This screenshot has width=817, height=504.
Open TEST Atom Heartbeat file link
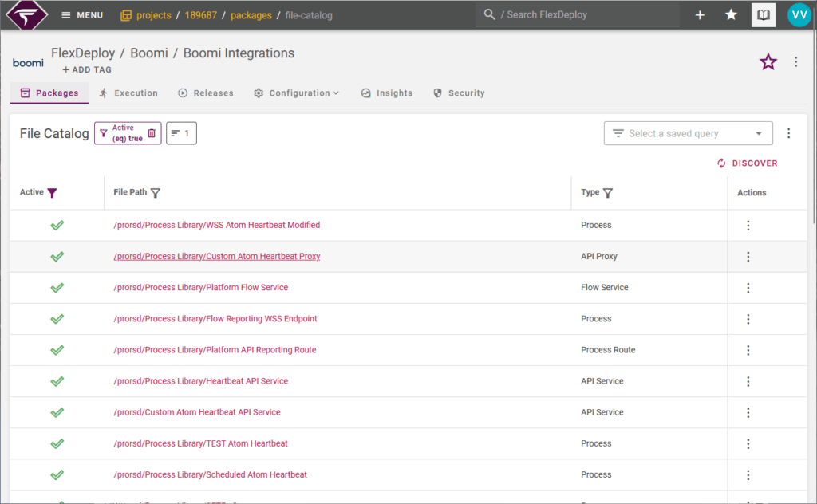[x=200, y=443]
